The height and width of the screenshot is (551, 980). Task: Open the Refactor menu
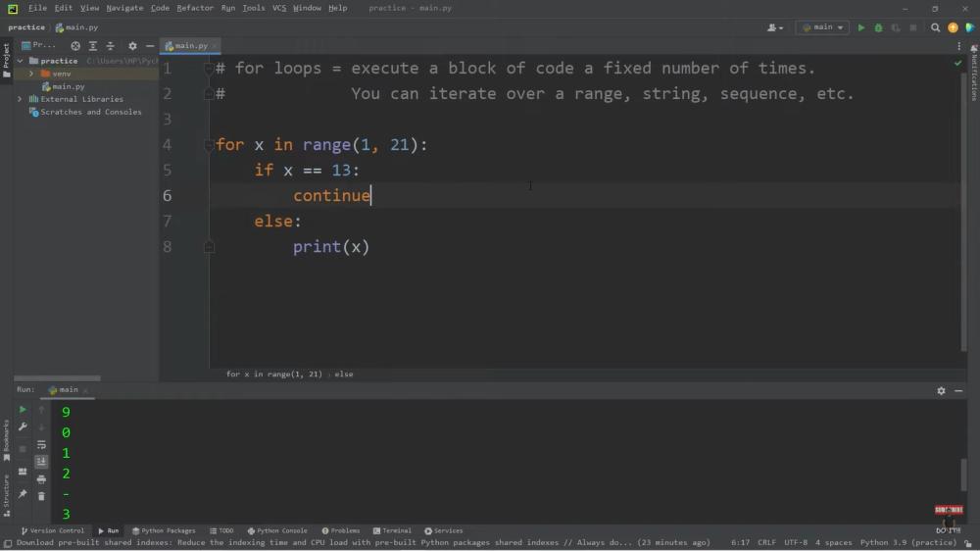pos(195,8)
